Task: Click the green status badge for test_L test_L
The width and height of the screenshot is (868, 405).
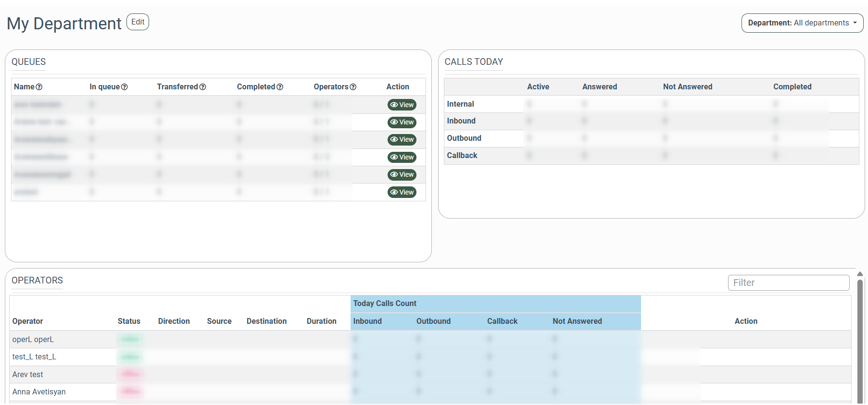Action: click(130, 357)
